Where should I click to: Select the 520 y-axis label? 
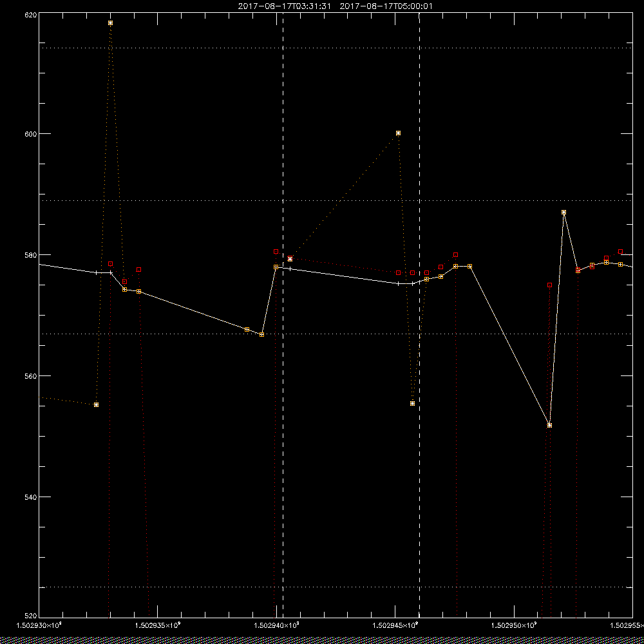pyautogui.click(x=31, y=616)
